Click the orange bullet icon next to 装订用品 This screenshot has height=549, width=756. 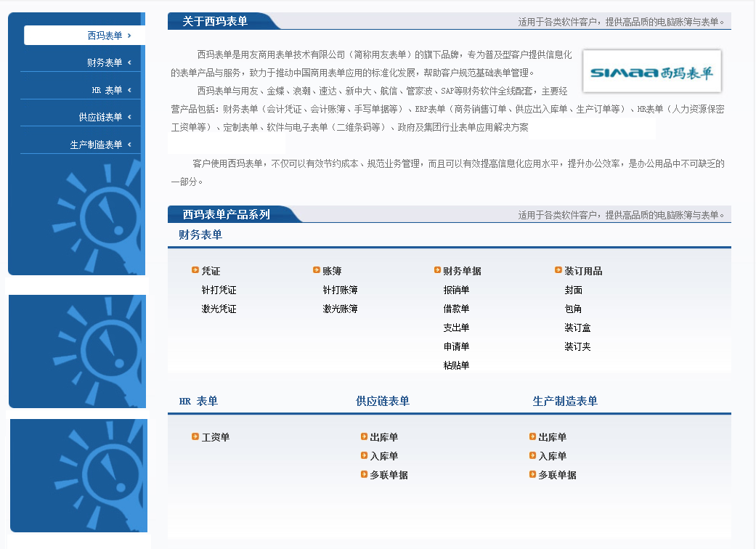[558, 270]
